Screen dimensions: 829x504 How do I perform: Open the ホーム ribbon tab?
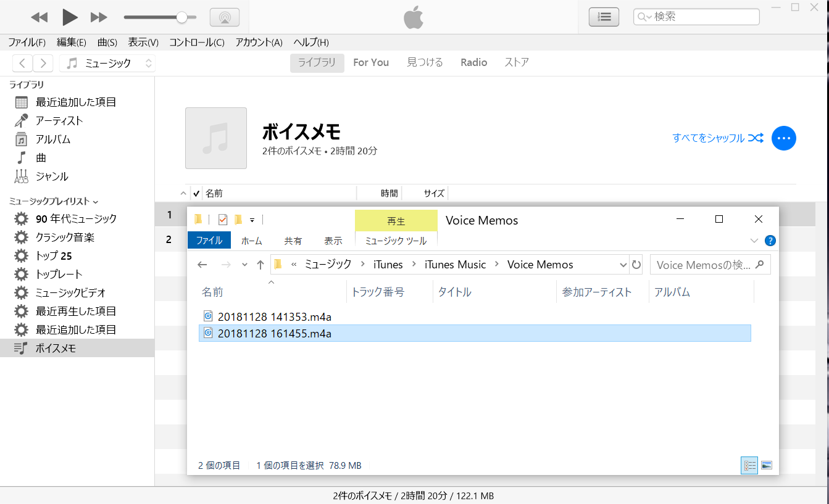(251, 241)
